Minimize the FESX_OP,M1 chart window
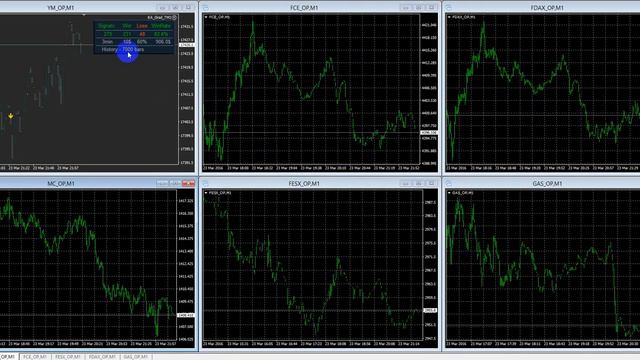Viewport: 640px width, 360px height. [x=406, y=184]
